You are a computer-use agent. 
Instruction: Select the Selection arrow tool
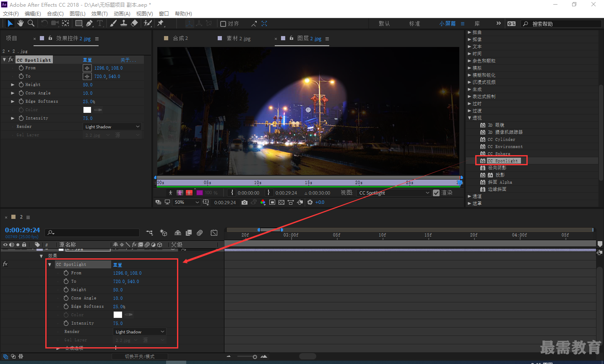[10, 23]
